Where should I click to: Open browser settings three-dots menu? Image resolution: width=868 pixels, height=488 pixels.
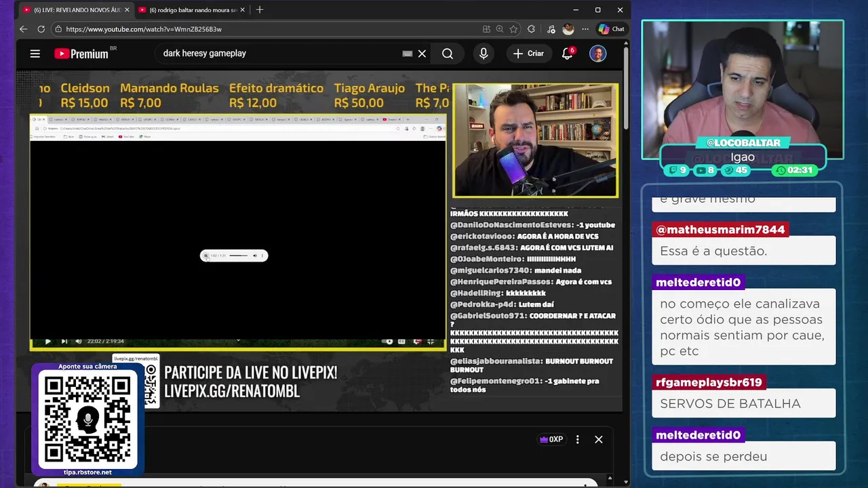[585, 29]
